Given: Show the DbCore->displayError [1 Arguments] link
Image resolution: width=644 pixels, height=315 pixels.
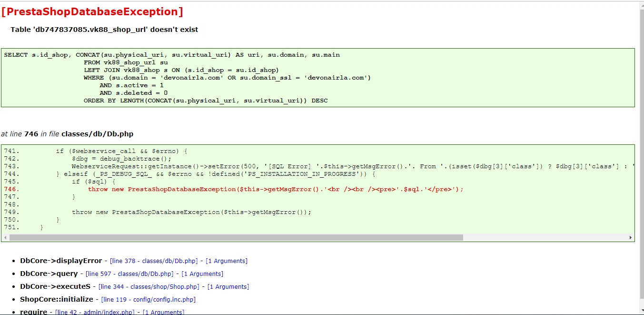Looking at the screenshot, I should [x=227, y=261].
